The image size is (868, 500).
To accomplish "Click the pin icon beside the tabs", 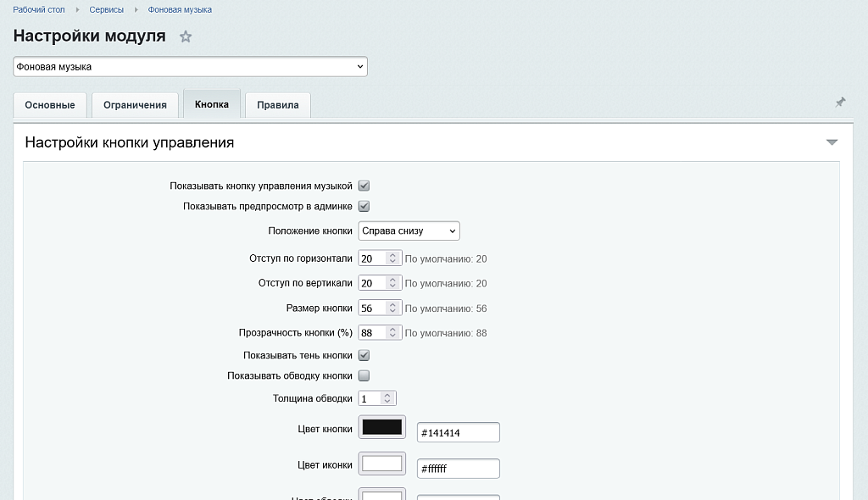I will (840, 103).
